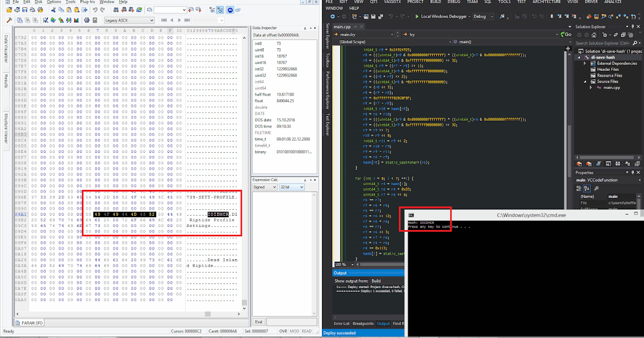Screen dimensions: 644x338
Task: Open hex editor Plug-Ins menu
Action: pyautogui.click(x=87, y=2)
